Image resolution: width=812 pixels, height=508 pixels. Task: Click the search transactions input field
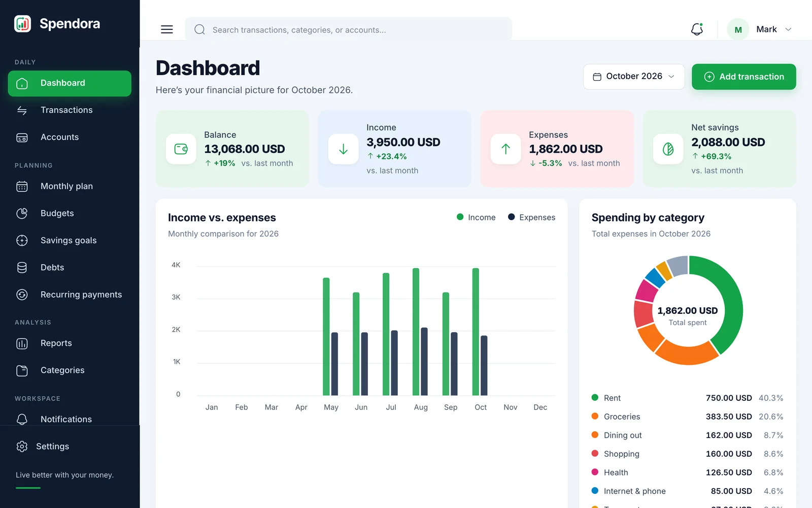(348, 29)
